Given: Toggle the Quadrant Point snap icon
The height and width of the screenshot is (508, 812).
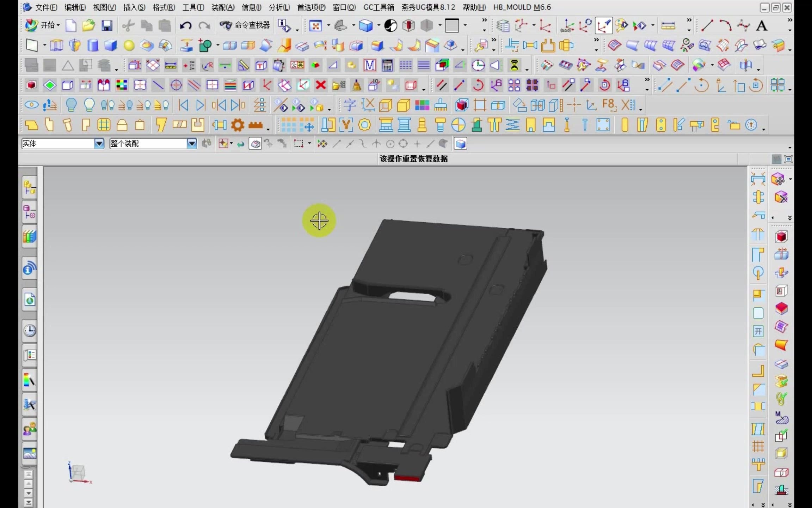Looking at the screenshot, I should [403, 144].
